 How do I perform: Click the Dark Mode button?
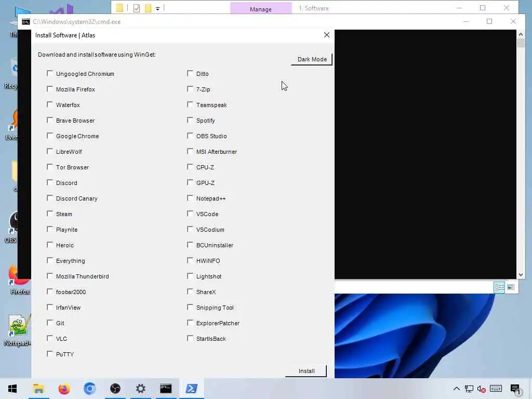point(312,59)
